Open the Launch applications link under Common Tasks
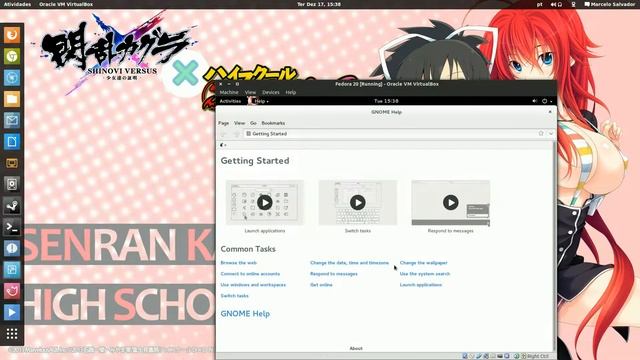Viewport: 640px width, 360px height. click(421, 285)
